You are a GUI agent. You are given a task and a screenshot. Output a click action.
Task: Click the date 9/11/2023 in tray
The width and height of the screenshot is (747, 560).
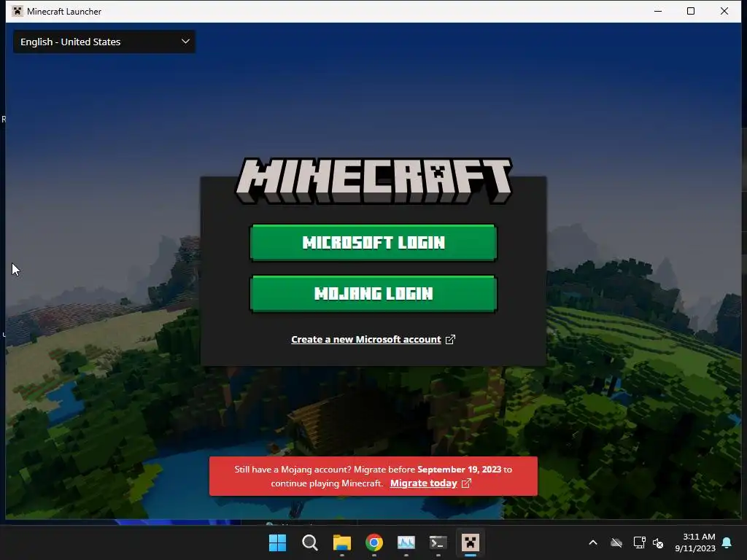coord(695,548)
